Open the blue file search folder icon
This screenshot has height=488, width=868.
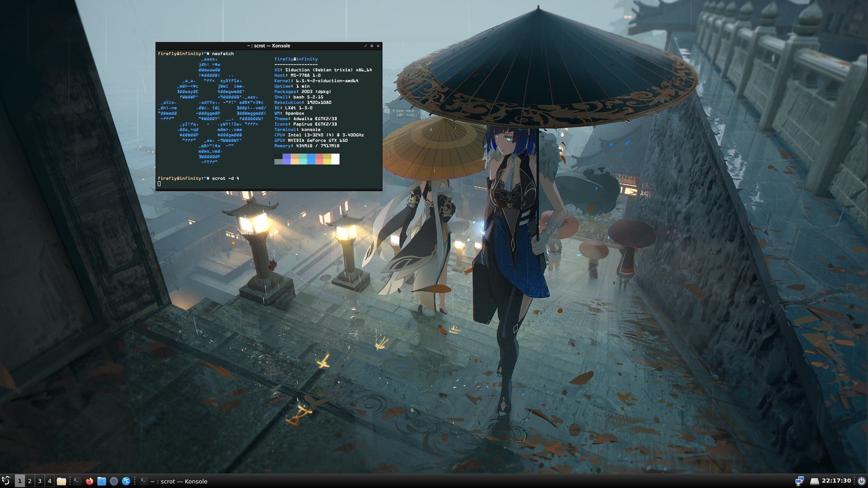102,481
